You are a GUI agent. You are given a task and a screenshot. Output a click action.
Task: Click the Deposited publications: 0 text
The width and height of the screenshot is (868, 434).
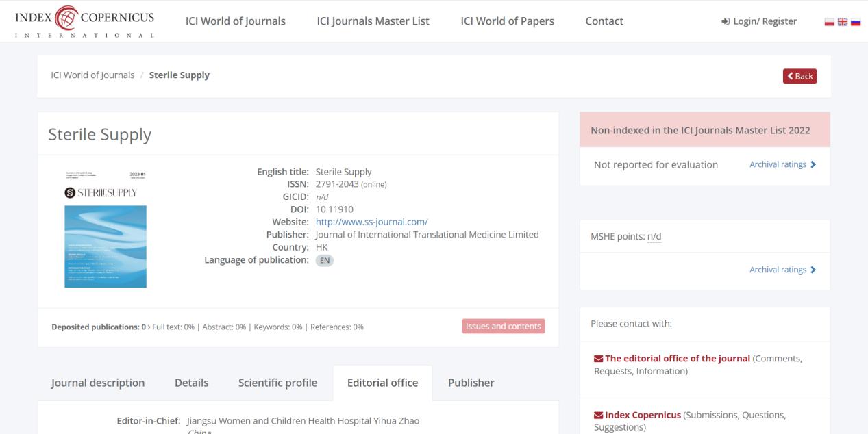(99, 327)
